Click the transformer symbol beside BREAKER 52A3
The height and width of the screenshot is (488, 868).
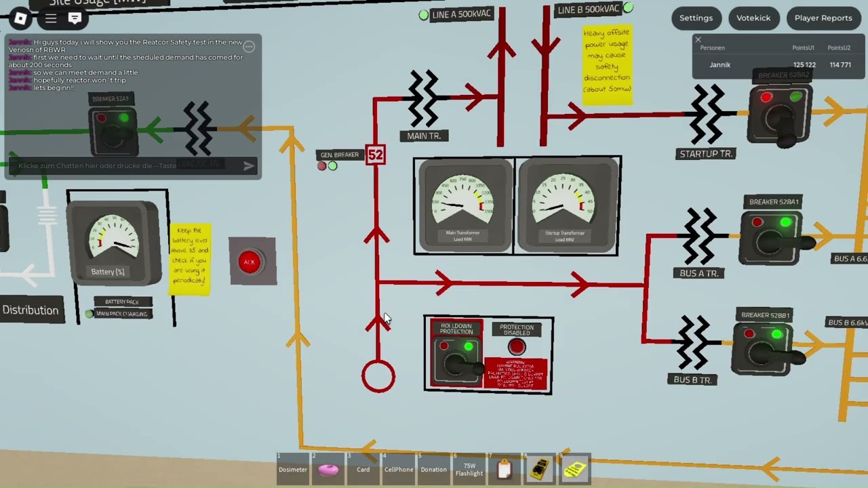[199, 129]
